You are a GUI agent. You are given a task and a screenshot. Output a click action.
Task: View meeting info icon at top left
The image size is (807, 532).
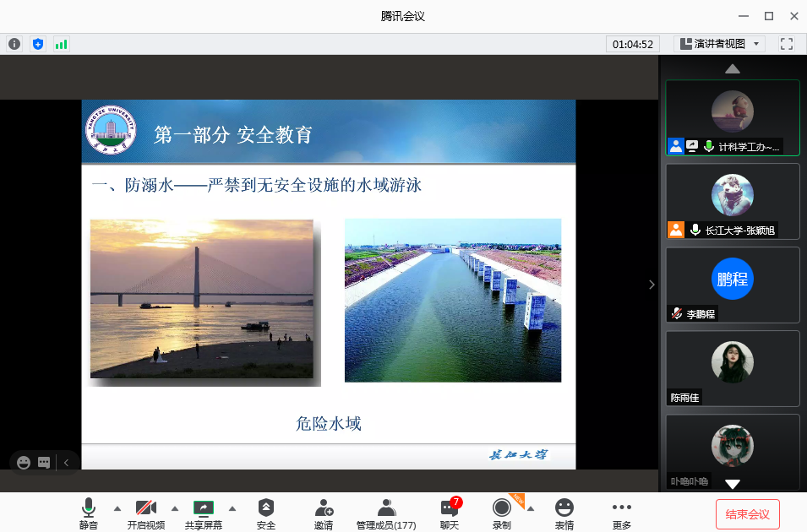[14, 44]
